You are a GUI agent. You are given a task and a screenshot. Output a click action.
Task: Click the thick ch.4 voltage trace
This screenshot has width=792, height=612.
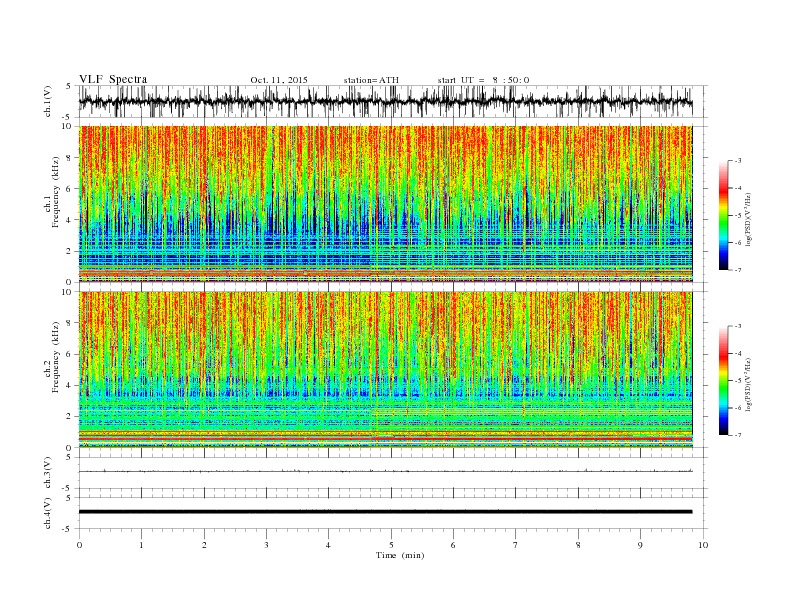click(x=385, y=512)
